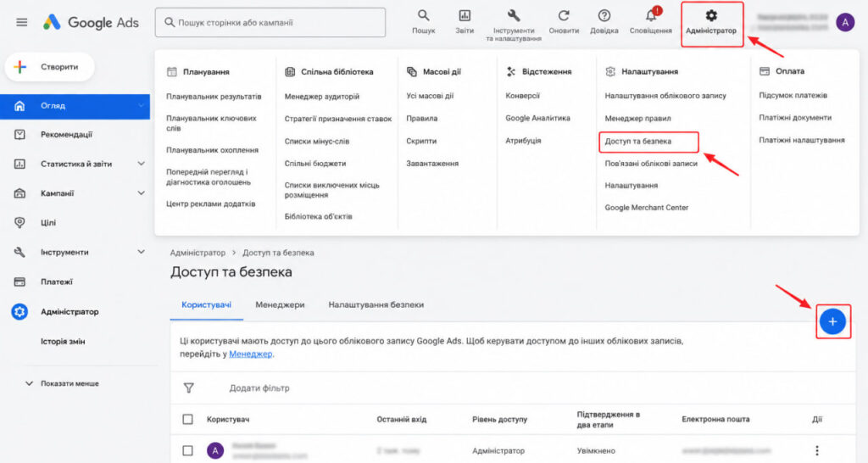The image size is (868, 463).
Task: Click the filter funnel icon
Action: point(189,388)
